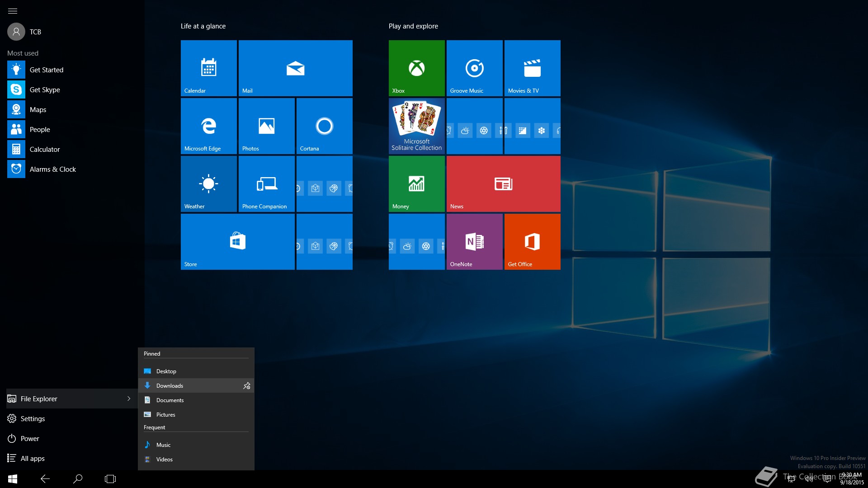Show All apps list
868x488 pixels.
[x=72, y=458]
